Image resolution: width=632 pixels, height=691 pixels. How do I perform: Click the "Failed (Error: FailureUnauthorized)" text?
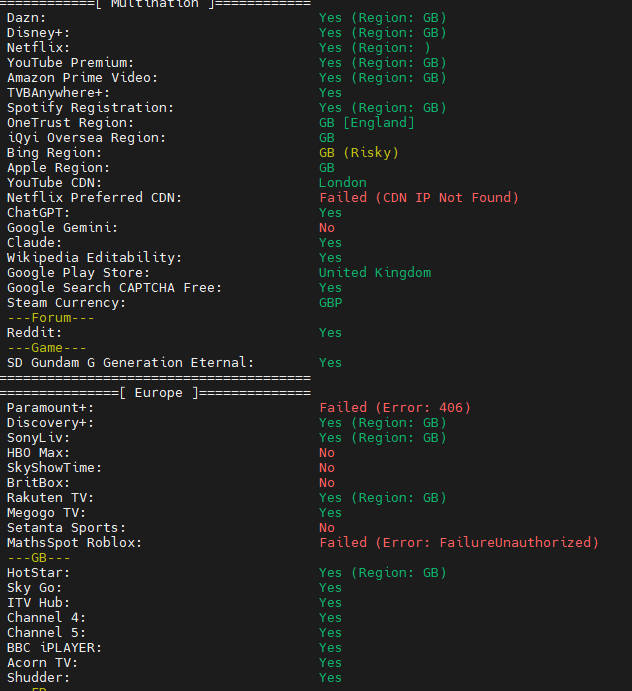pos(459,543)
